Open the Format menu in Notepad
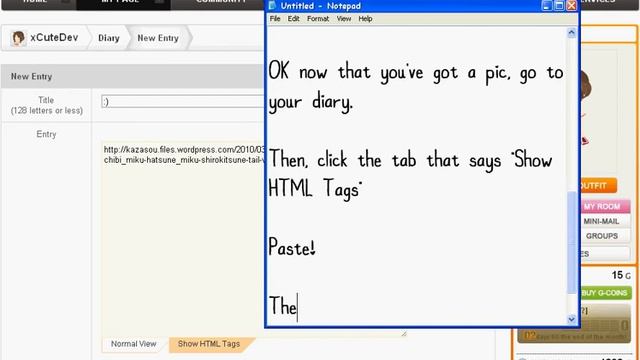The height and width of the screenshot is (360, 640). (318, 19)
